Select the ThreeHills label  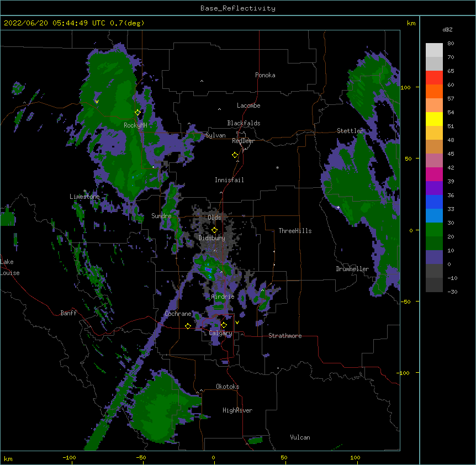click(295, 231)
